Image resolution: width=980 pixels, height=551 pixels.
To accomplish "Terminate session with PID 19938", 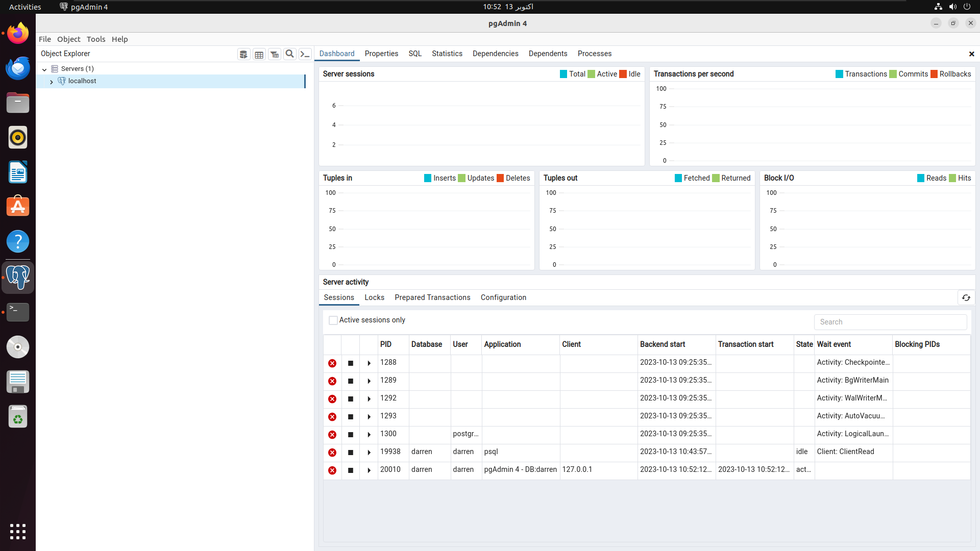I will pyautogui.click(x=332, y=453).
